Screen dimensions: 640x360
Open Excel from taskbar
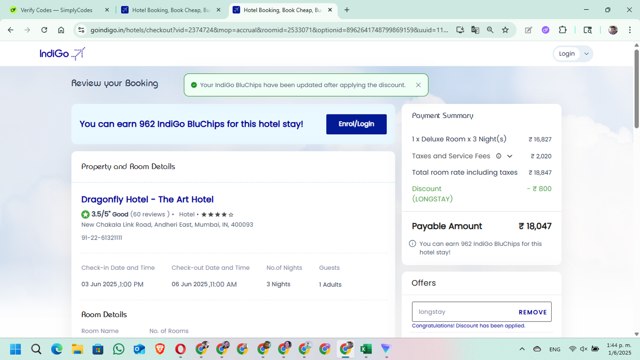point(366,349)
